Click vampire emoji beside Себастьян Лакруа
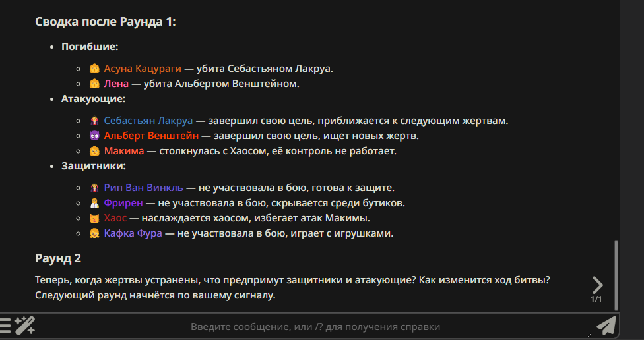The image size is (644, 340). coord(94,121)
